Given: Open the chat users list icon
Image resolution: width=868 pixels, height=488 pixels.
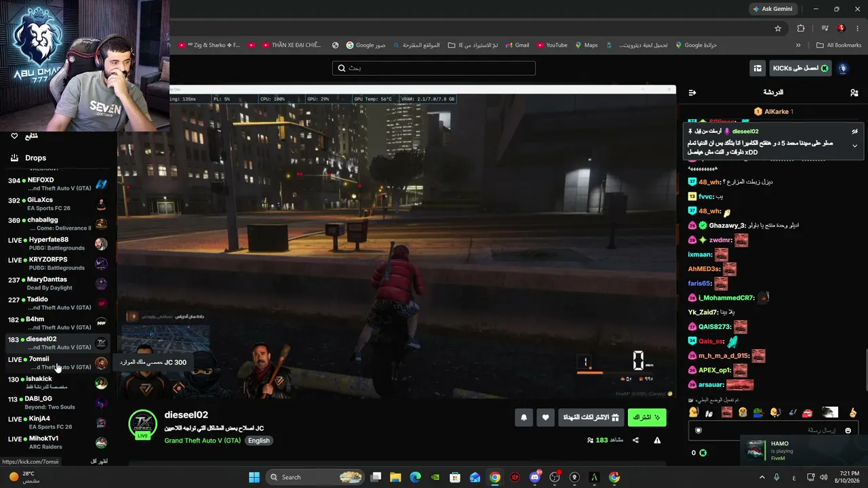Looking at the screenshot, I should point(854,92).
